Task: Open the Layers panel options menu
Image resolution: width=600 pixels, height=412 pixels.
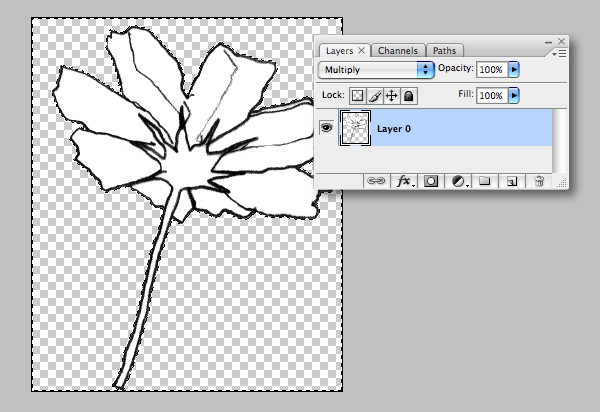Action: pyautogui.click(x=560, y=52)
